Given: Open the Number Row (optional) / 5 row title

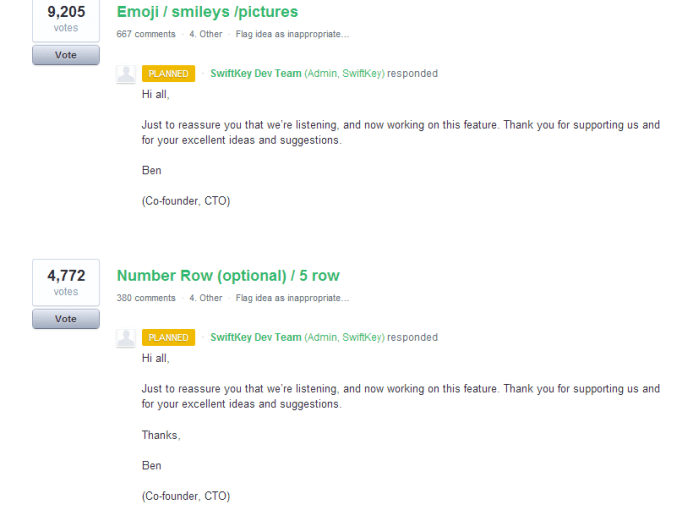Looking at the screenshot, I should point(228,276).
